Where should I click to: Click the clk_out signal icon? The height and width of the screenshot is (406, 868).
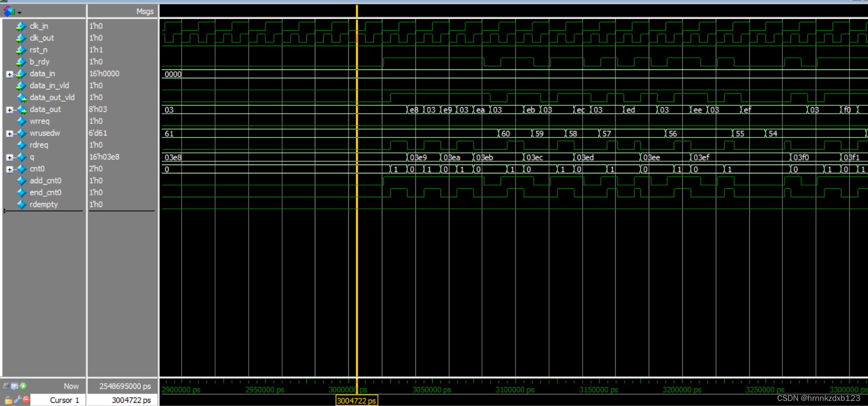21,38
